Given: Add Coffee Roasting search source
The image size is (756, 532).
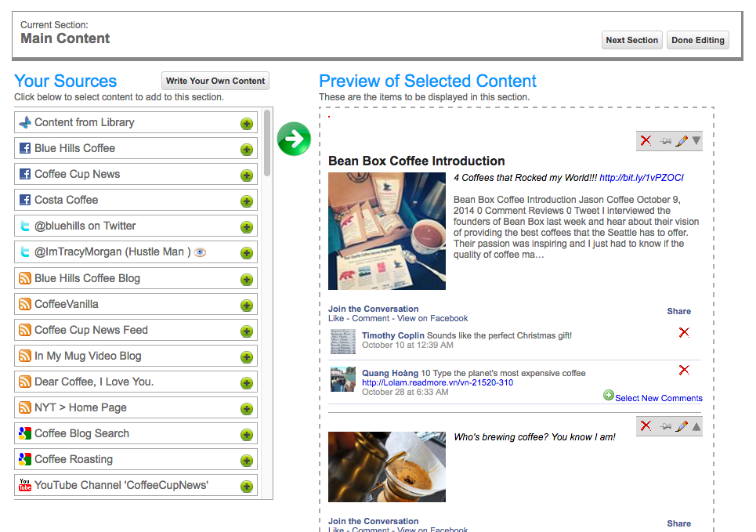Looking at the screenshot, I should point(246,461).
